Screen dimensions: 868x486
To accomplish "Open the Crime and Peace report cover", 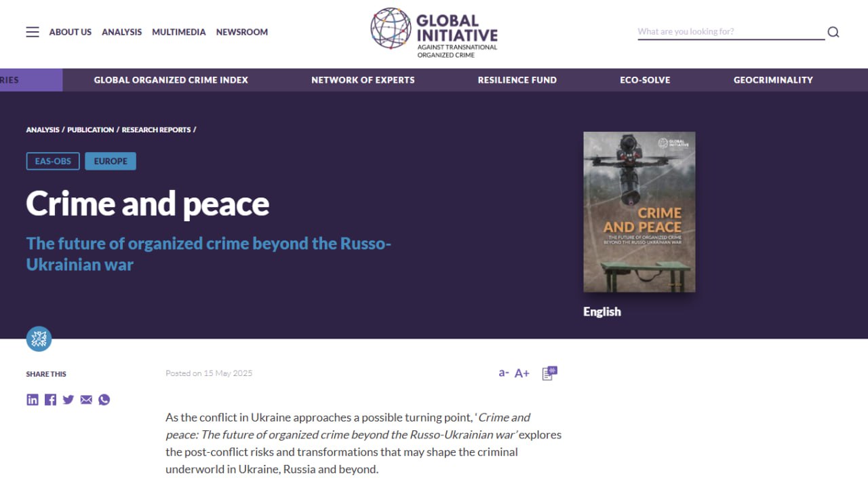I will tap(639, 212).
